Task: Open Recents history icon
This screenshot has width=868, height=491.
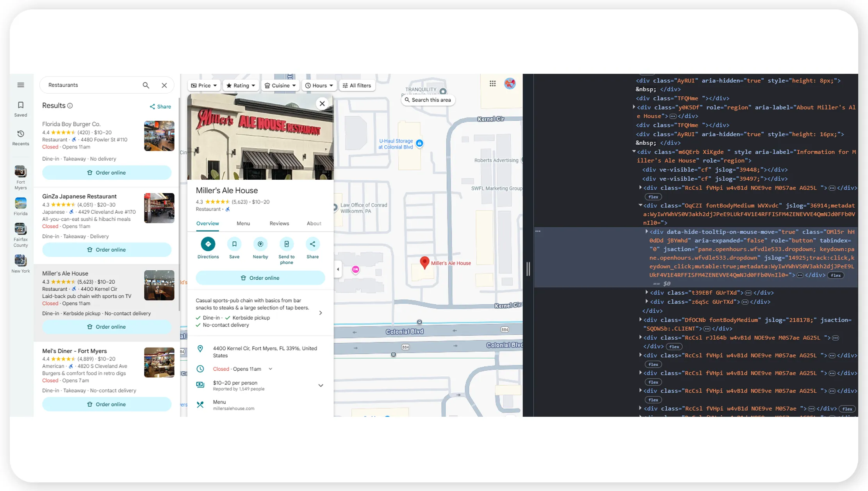Action: [x=21, y=134]
